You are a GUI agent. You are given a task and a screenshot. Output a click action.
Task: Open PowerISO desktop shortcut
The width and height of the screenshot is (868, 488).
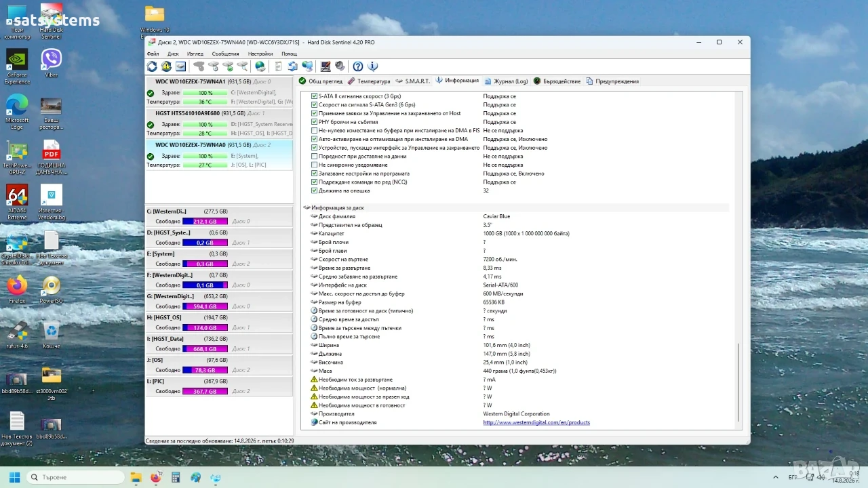click(52, 290)
